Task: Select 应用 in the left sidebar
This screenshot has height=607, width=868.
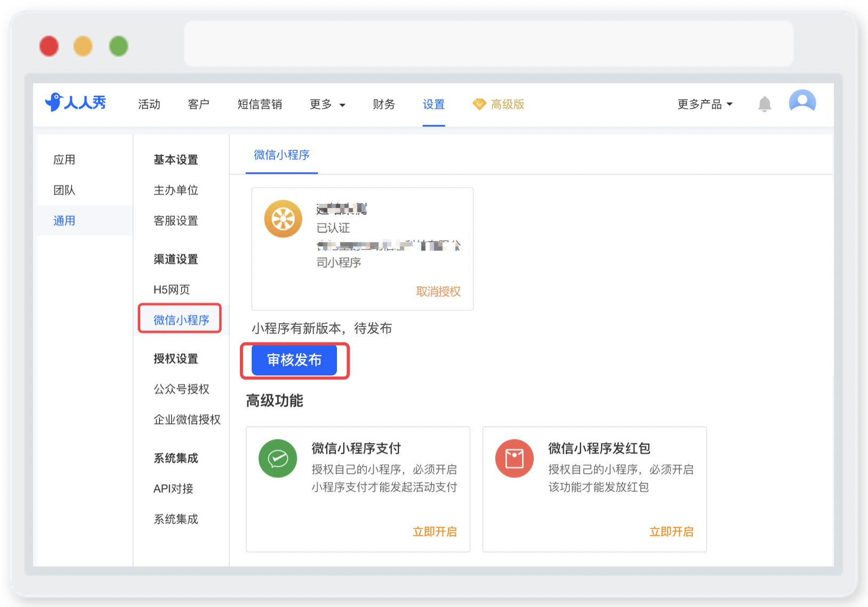Action: pos(65,159)
